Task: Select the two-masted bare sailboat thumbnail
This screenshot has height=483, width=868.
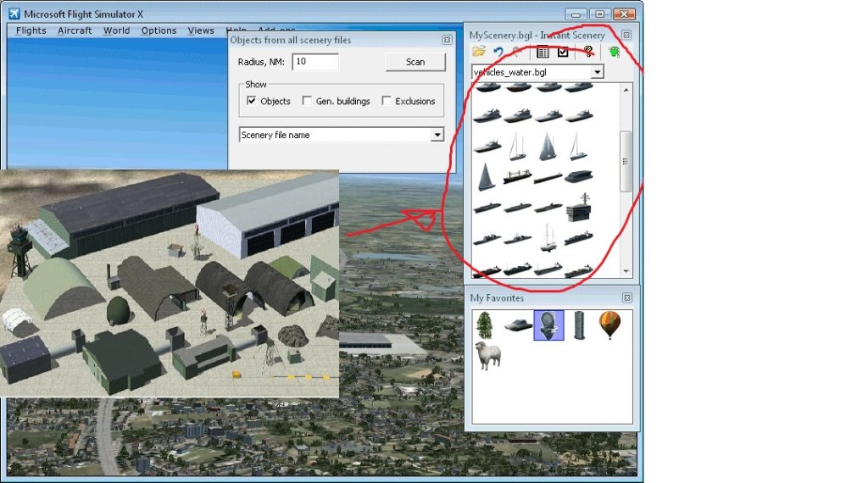Action: point(517,147)
